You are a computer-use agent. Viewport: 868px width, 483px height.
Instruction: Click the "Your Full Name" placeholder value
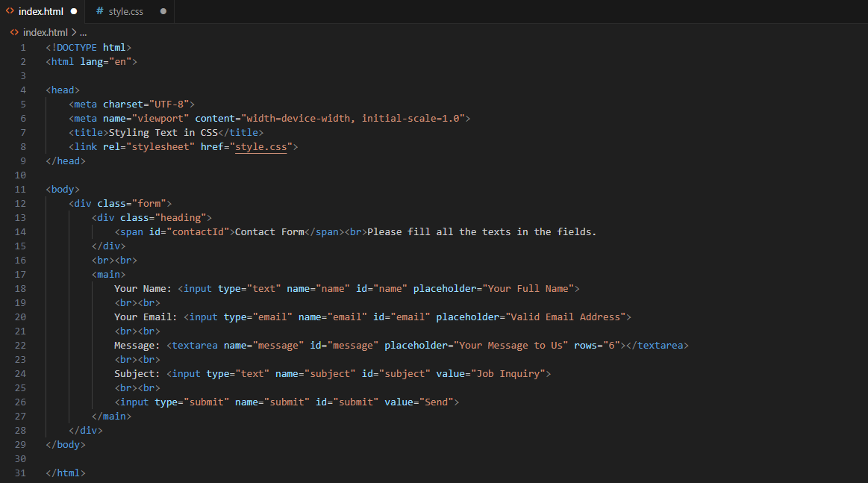pos(528,289)
